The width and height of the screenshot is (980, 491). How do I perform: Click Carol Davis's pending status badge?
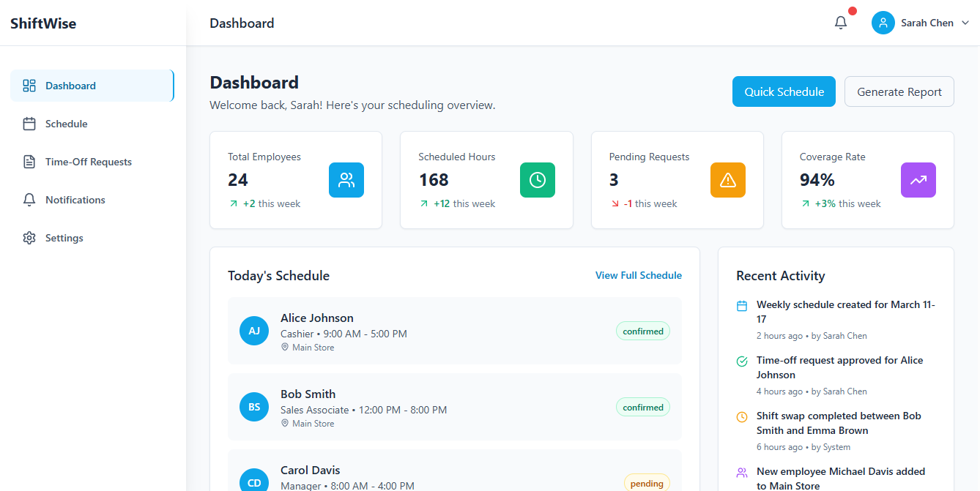(647, 483)
